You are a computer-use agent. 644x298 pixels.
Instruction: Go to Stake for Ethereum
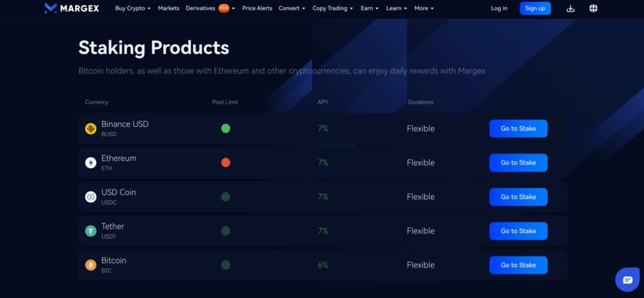coord(518,163)
